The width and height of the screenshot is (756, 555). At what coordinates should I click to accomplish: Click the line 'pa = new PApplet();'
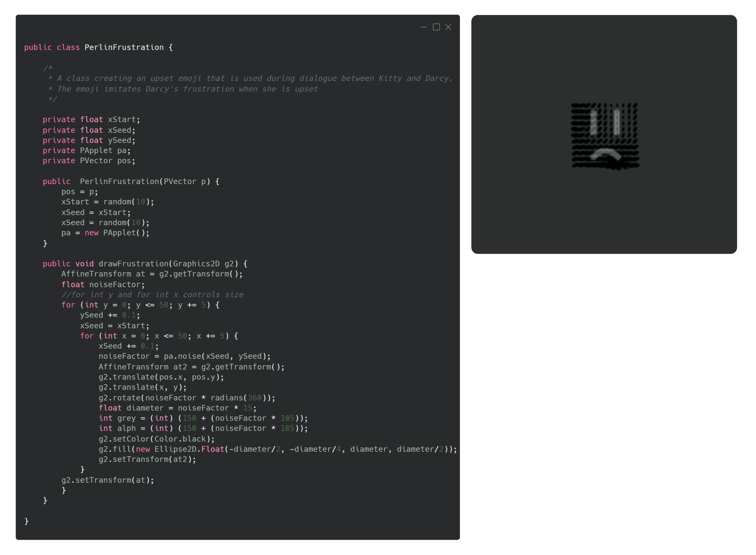(x=105, y=233)
